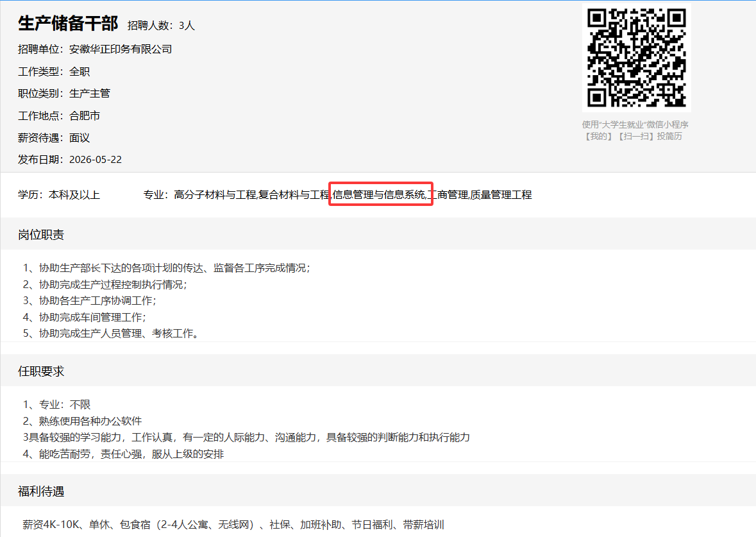
Task: Click requirement 3 about 学习能力
Action: 246,438
